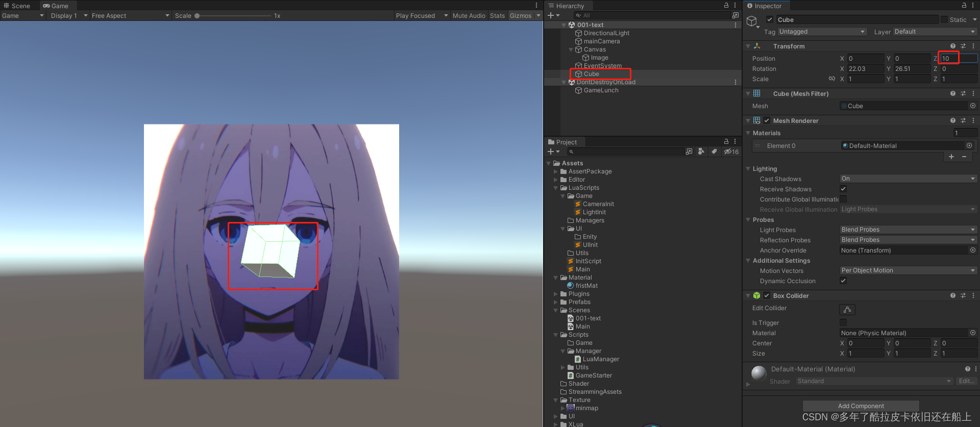The width and height of the screenshot is (980, 427).
Task: Click the Edit Collider button icon
Action: click(x=847, y=310)
